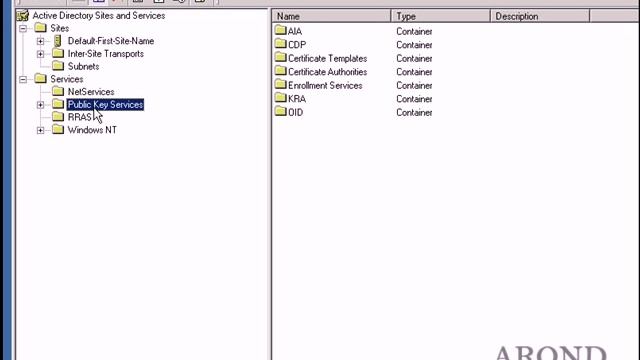Select Certificate Authorities in the list

pos(328,72)
